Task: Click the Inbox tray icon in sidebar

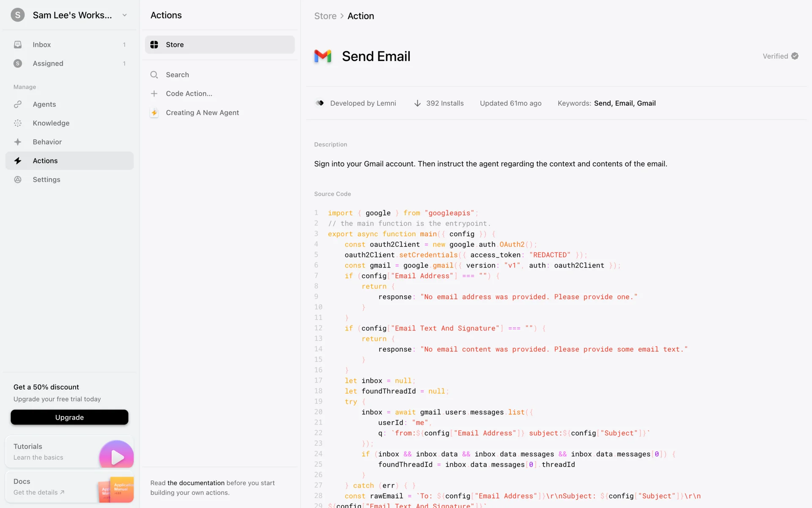Action: [x=18, y=44]
